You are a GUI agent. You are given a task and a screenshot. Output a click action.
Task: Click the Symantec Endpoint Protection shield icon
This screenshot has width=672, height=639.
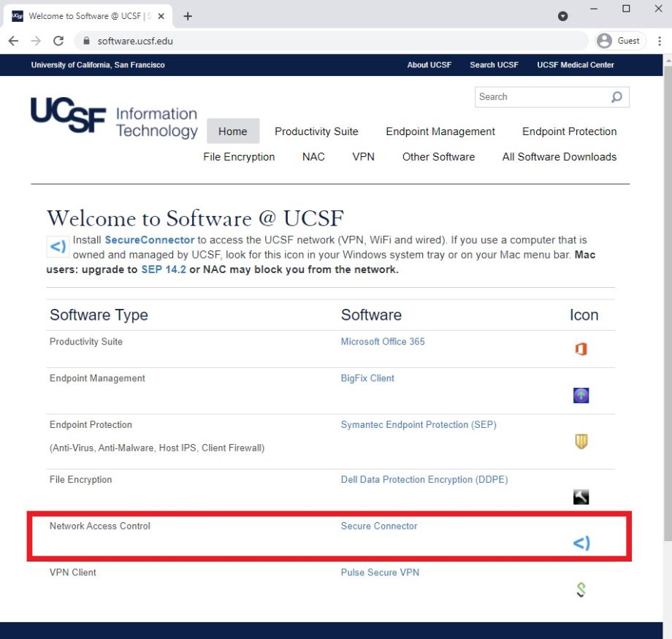(x=581, y=441)
